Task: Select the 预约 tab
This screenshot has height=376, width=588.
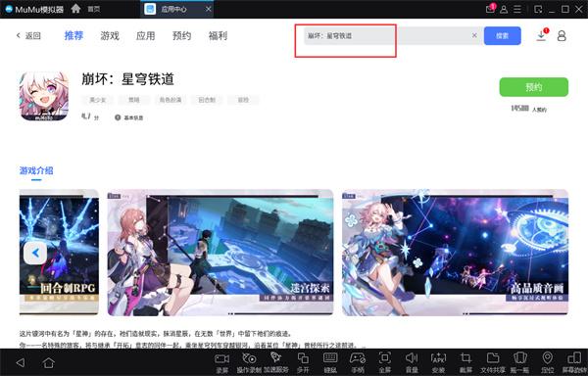Action: coord(181,36)
